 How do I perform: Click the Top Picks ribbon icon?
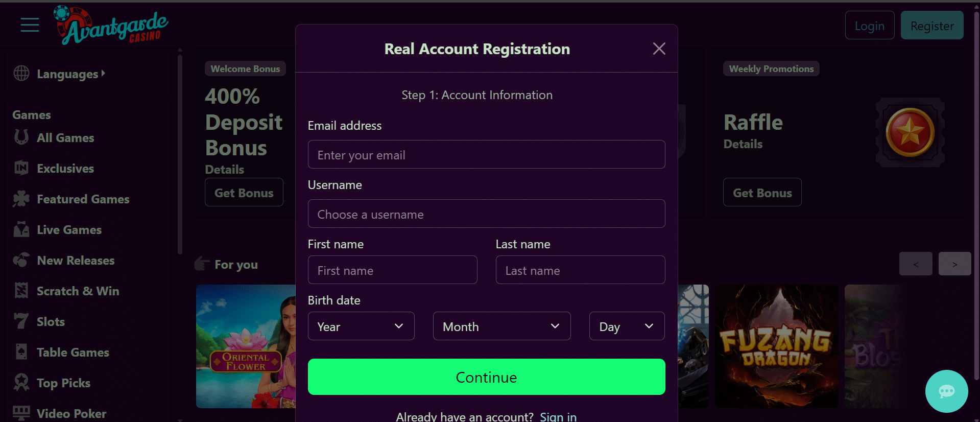pyautogui.click(x=21, y=383)
